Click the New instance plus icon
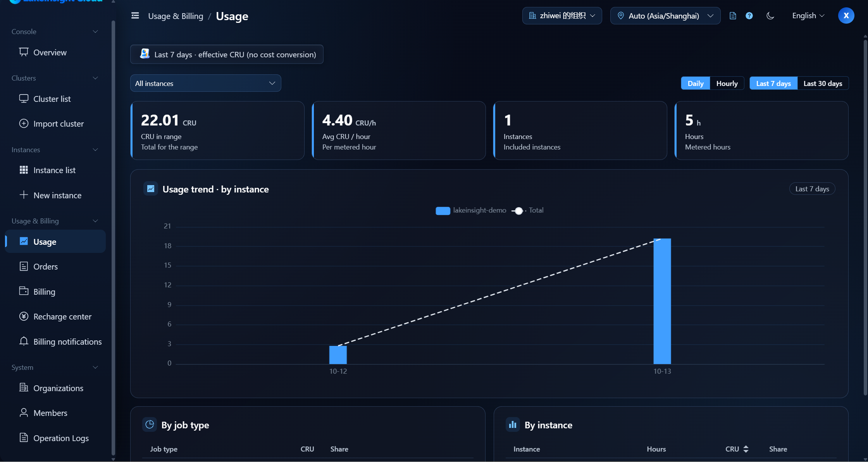Viewport: 868px width, 462px height. coord(24,195)
